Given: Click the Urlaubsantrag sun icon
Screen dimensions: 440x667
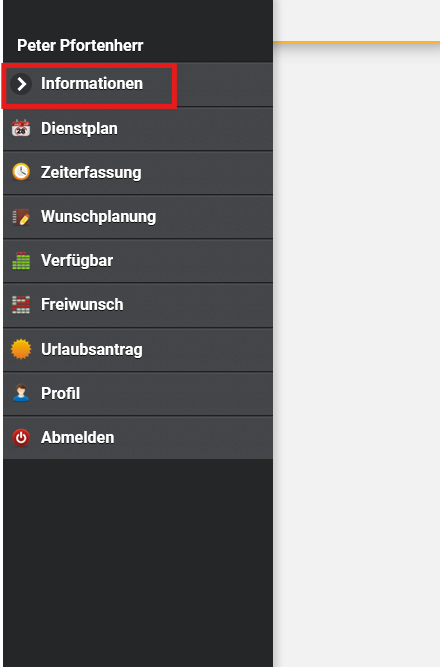Looking at the screenshot, I should [21, 349].
